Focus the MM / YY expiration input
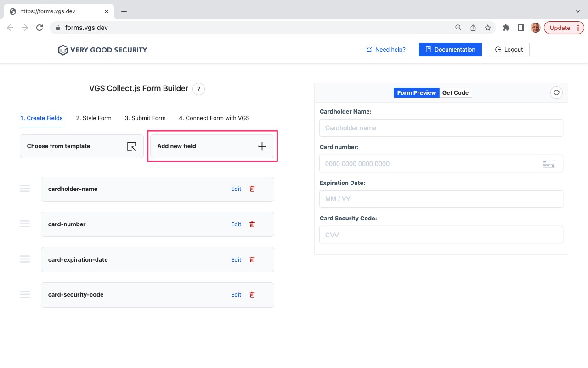Image resolution: width=588 pixels, height=368 pixels. tap(441, 199)
